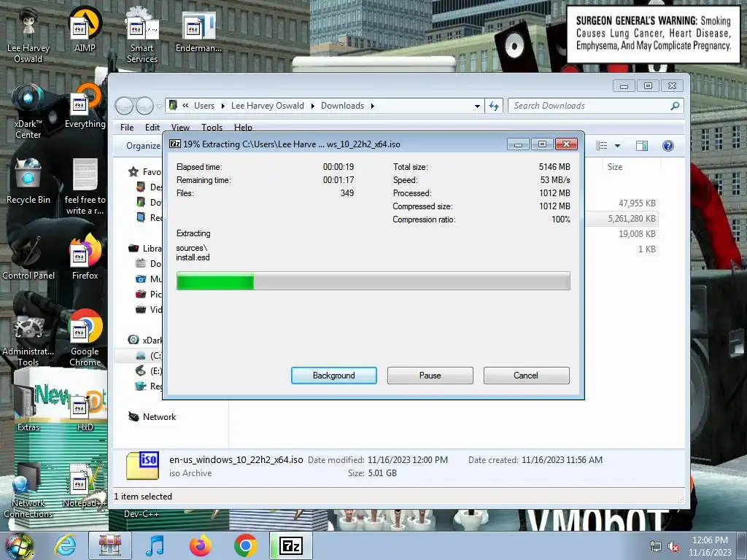Cancel the 7-Zip extraction
Screen dimensions: 747x560
526,376
